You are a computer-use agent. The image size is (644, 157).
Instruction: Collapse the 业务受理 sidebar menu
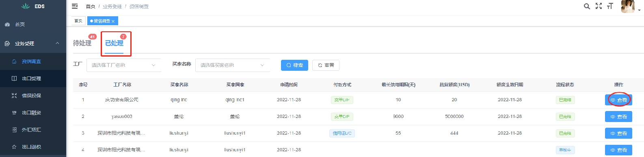33,44
